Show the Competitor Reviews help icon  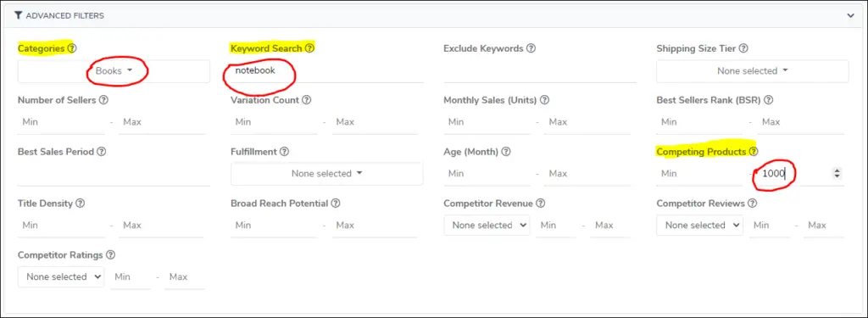[752, 204]
